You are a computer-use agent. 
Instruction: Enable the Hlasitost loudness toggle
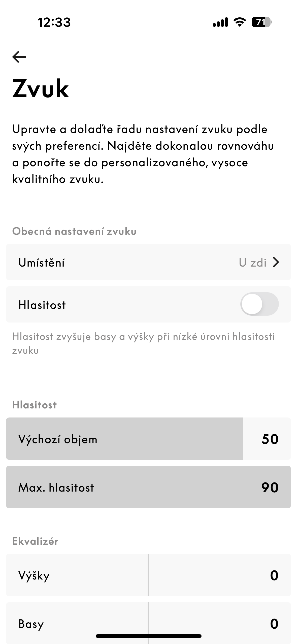pyautogui.click(x=259, y=304)
